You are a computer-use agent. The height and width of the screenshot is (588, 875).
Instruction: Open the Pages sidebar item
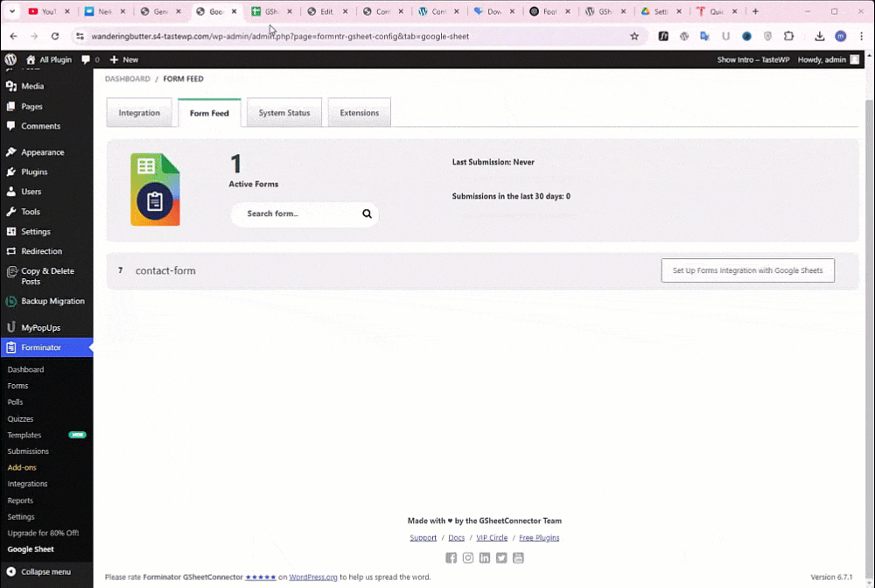click(31, 106)
